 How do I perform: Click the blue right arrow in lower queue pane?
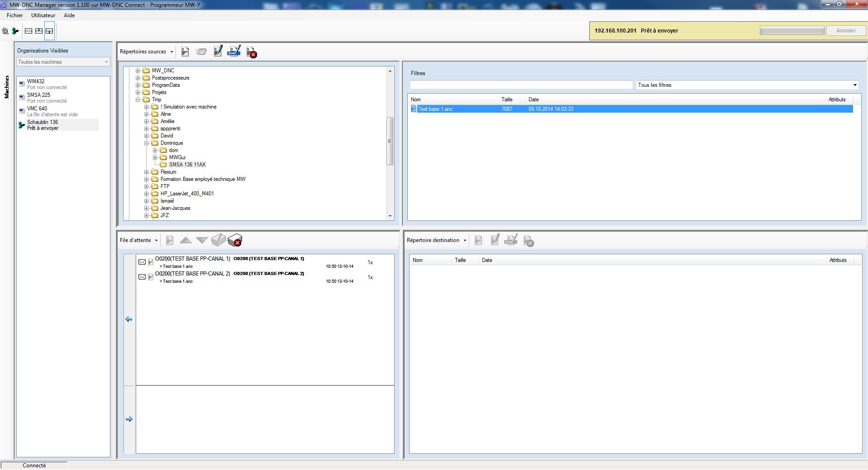coord(129,419)
